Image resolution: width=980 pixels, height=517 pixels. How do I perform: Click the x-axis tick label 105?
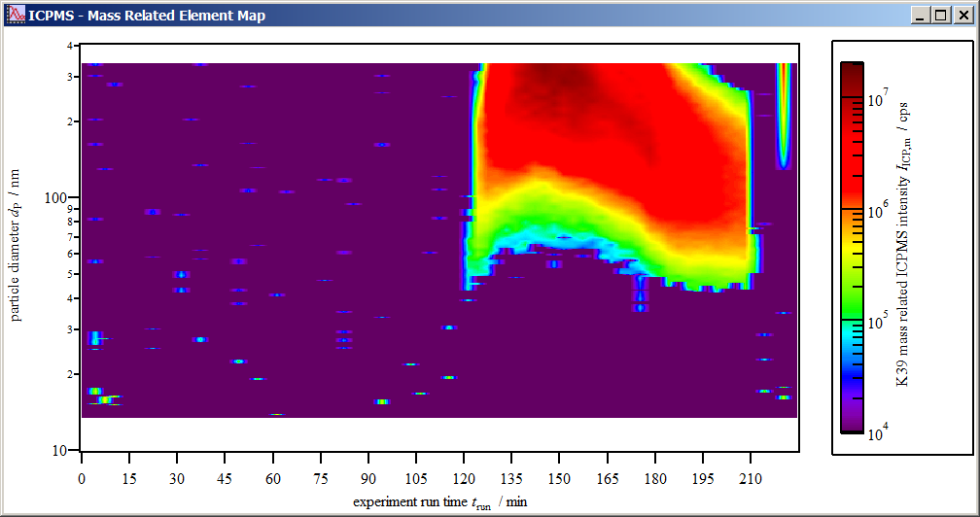pyautogui.click(x=416, y=479)
